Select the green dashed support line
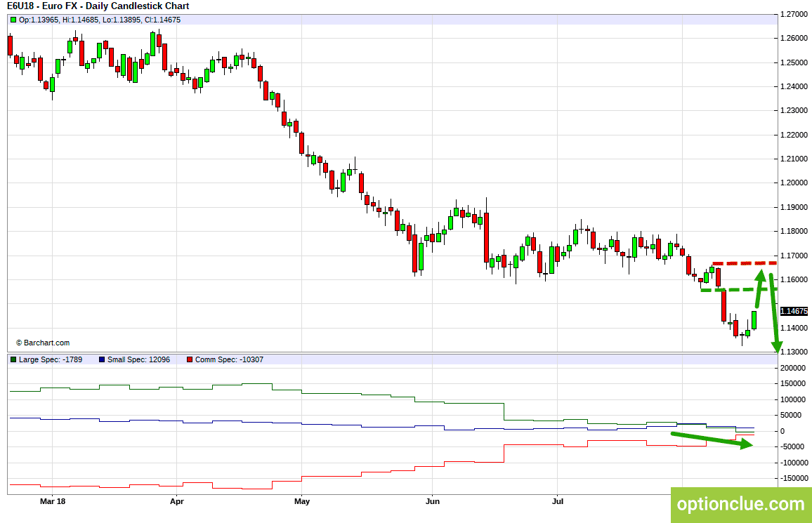This screenshot has height=523, width=812. (x=731, y=289)
